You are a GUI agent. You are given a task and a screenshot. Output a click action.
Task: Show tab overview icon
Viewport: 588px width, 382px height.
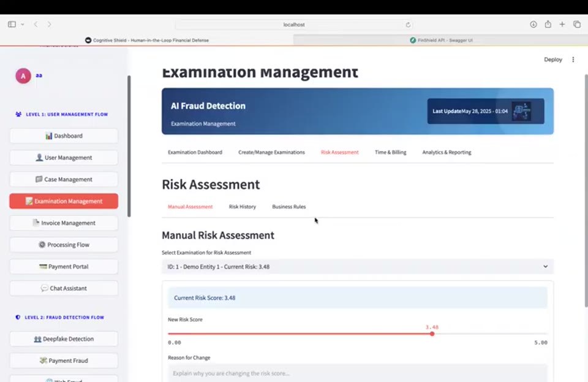tap(577, 25)
